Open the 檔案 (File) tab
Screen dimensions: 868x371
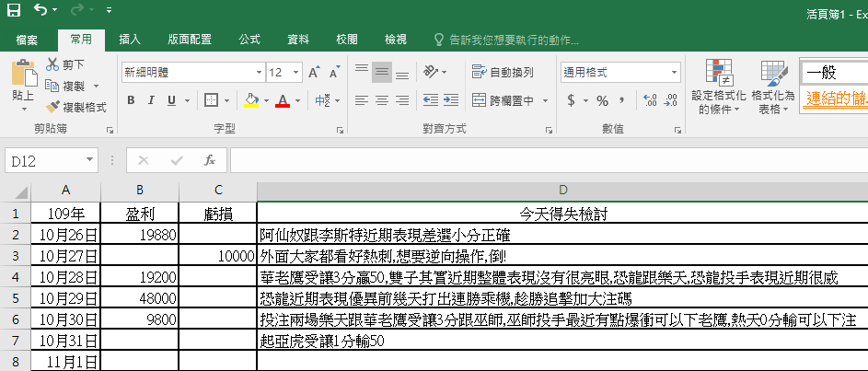27,40
